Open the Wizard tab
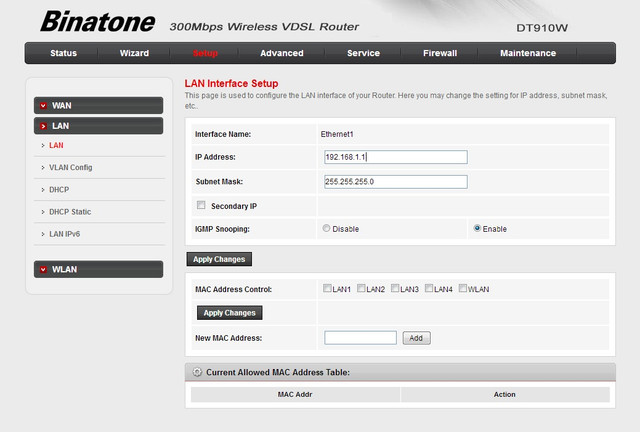This screenshot has width=640, height=432. click(x=134, y=53)
